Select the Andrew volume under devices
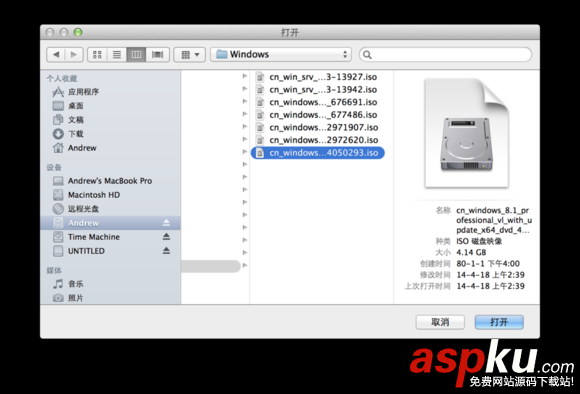Image resolution: width=580 pixels, height=394 pixels. 110,223
